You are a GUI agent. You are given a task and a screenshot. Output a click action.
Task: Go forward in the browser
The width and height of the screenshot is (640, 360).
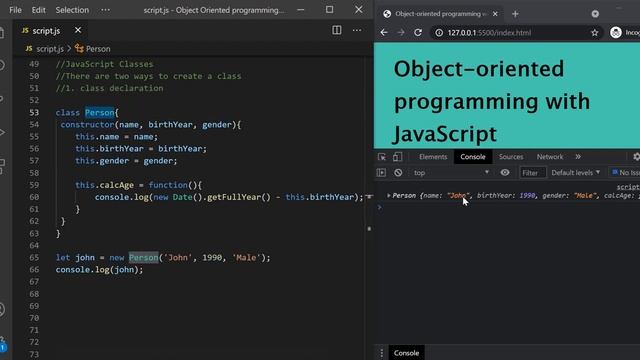point(401,32)
